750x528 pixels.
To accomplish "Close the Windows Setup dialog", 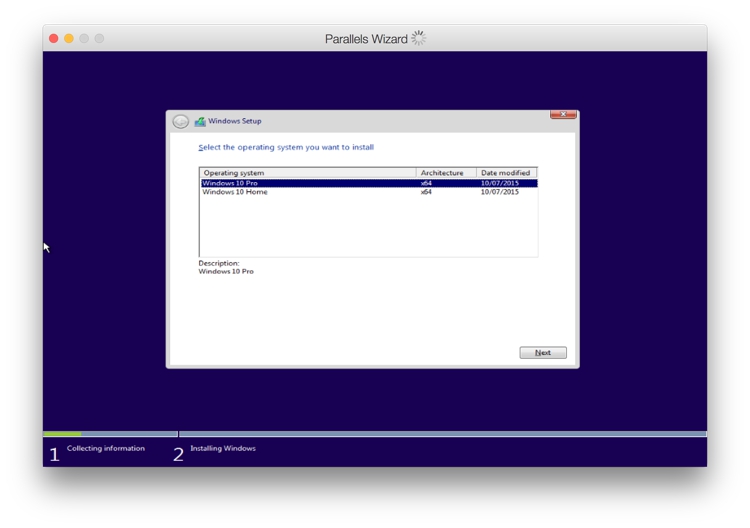I will pos(563,114).
